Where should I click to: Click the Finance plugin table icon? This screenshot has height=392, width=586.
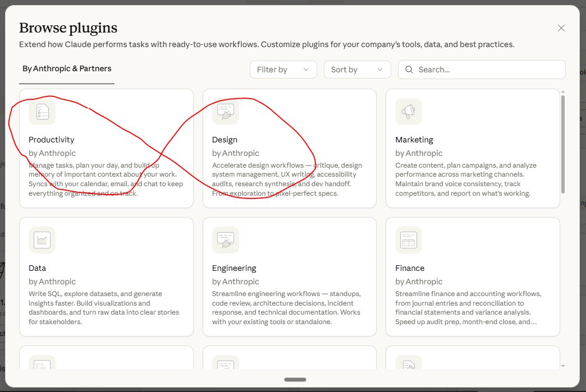(x=409, y=239)
